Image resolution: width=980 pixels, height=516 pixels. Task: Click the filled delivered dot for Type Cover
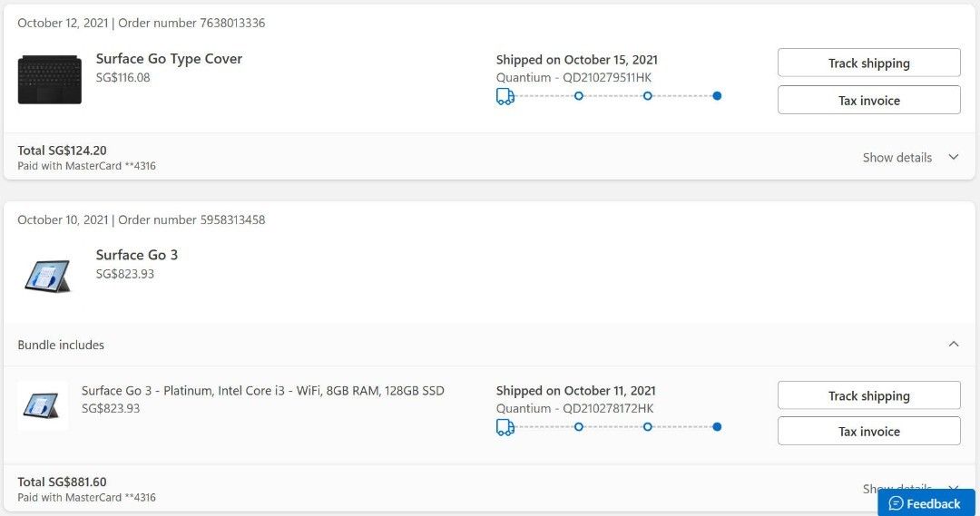tap(717, 96)
